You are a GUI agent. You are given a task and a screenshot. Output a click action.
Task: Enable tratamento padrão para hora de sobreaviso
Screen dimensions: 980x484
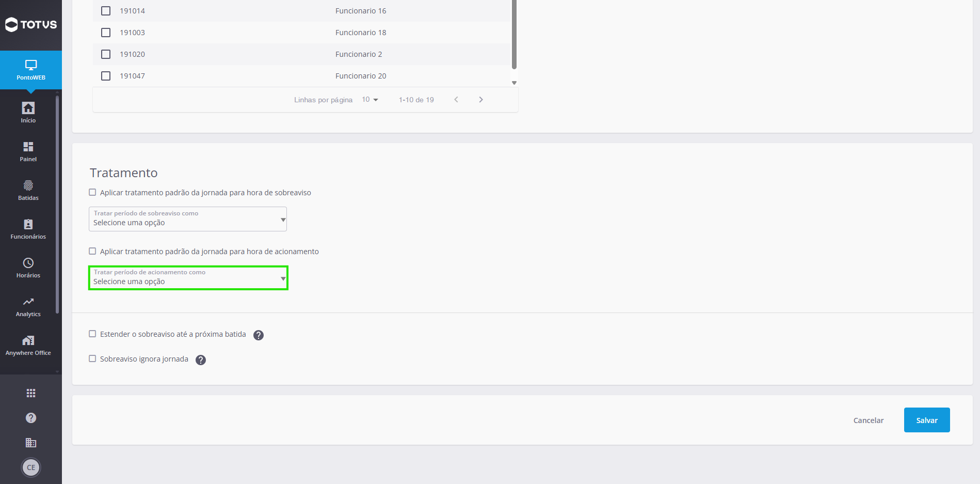point(92,192)
